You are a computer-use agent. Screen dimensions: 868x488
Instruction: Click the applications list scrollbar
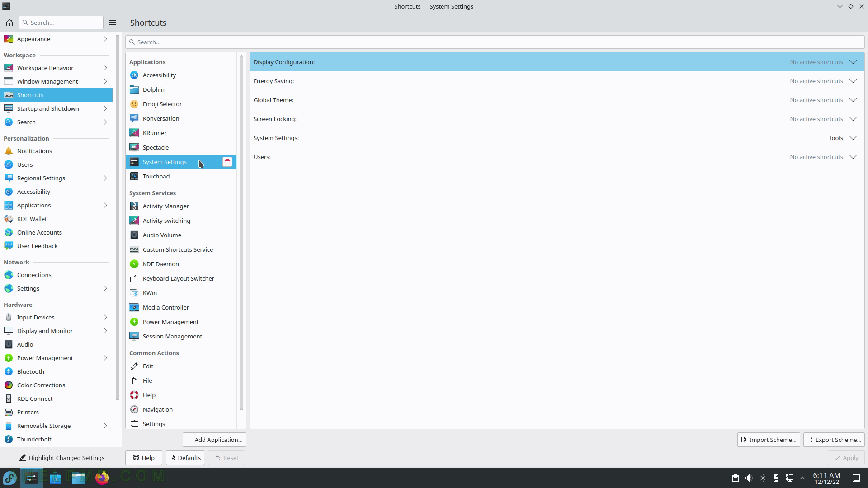(x=241, y=233)
